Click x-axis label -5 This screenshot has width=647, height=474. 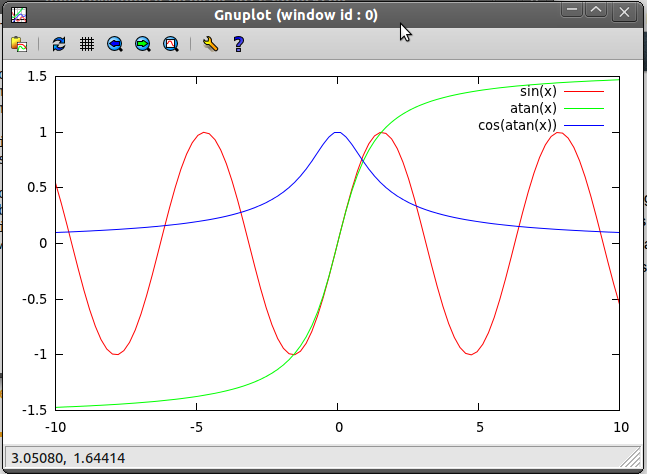(x=196, y=427)
